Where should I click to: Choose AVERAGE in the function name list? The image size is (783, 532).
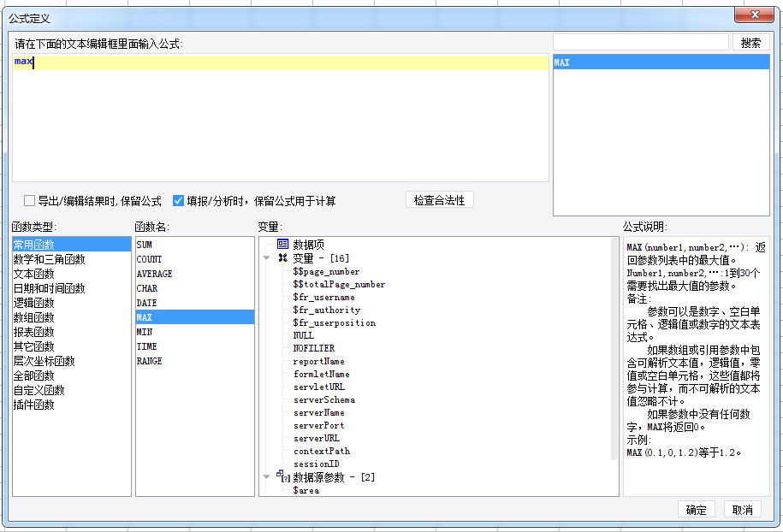(195, 274)
